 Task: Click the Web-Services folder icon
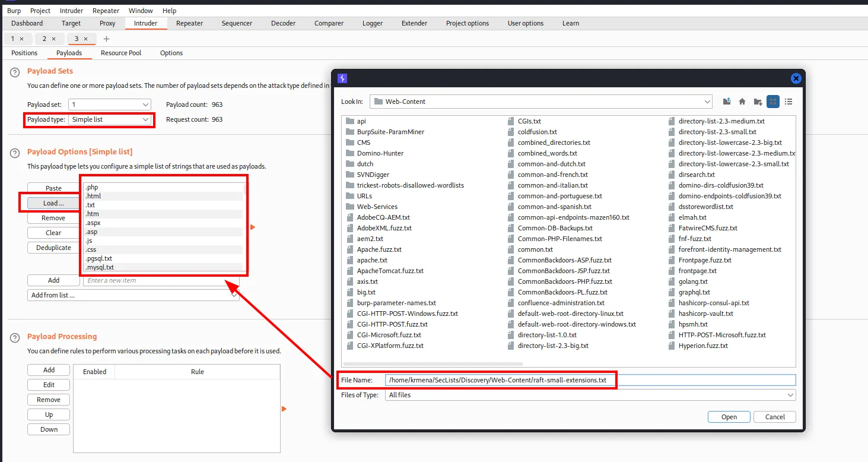(349, 207)
